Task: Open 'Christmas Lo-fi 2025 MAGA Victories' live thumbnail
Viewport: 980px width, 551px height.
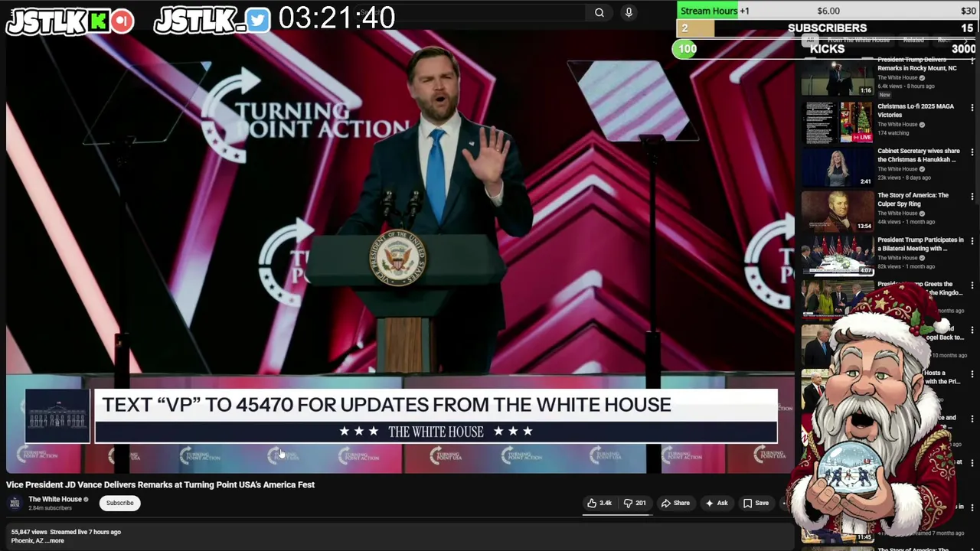Action: point(838,122)
